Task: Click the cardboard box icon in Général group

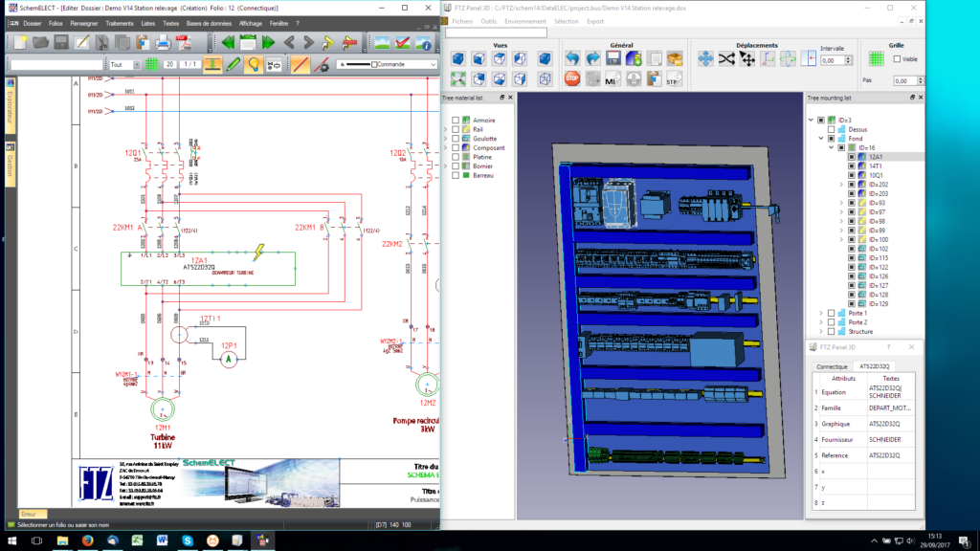Action: [x=675, y=58]
